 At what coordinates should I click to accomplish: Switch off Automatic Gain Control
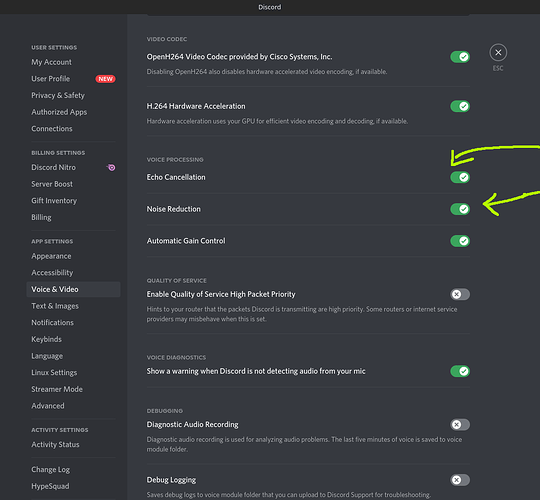click(x=460, y=241)
